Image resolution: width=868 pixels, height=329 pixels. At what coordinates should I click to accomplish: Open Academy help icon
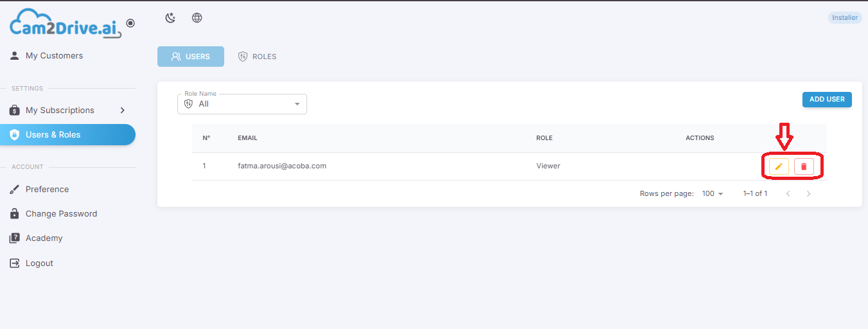coord(15,238)
